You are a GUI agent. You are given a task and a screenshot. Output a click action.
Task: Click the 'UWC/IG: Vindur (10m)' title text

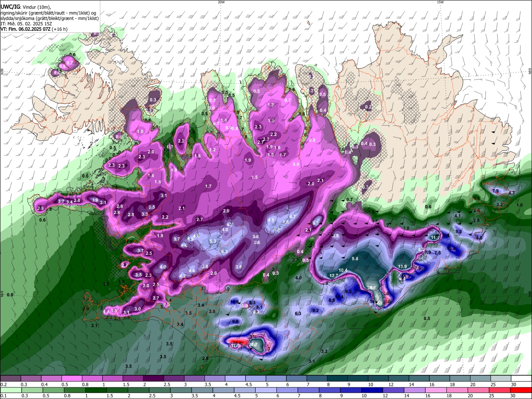pos(26,7)
